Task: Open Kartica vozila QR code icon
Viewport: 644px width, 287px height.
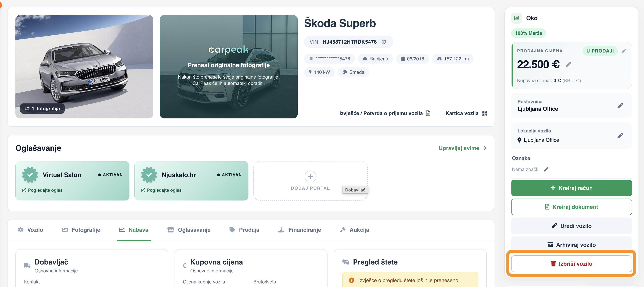Action: [x=484, y=113]
